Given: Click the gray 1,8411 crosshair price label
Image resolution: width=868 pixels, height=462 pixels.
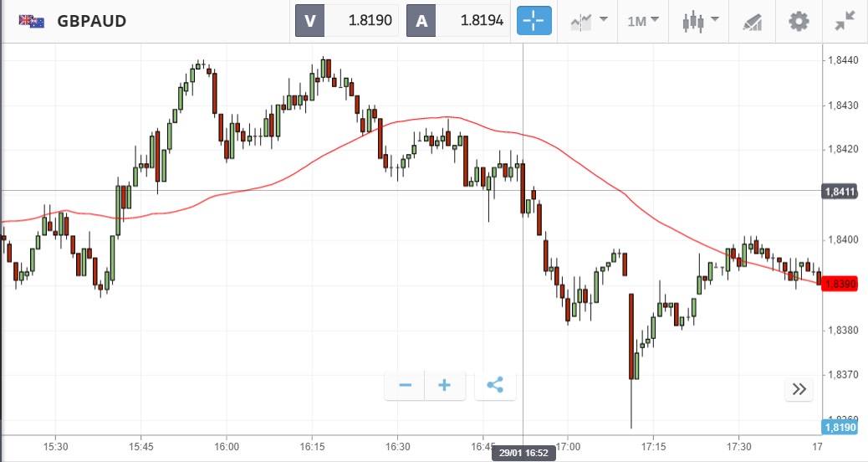Looking at the screenshot, I should (840, 192).
